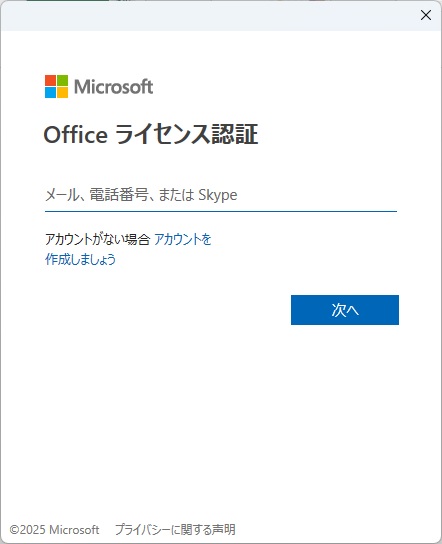Click the yellow square of Microsoft logo
Screen dimensions: 442x544
click(x=62, y=92)
